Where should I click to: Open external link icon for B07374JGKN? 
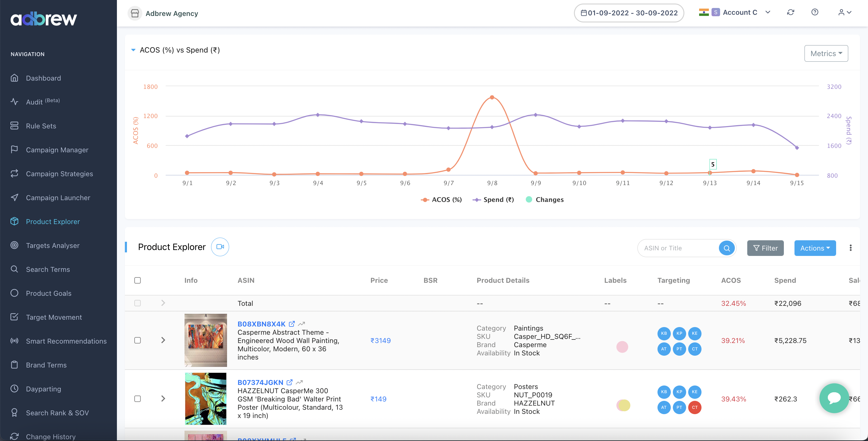[x=289, y=382]
